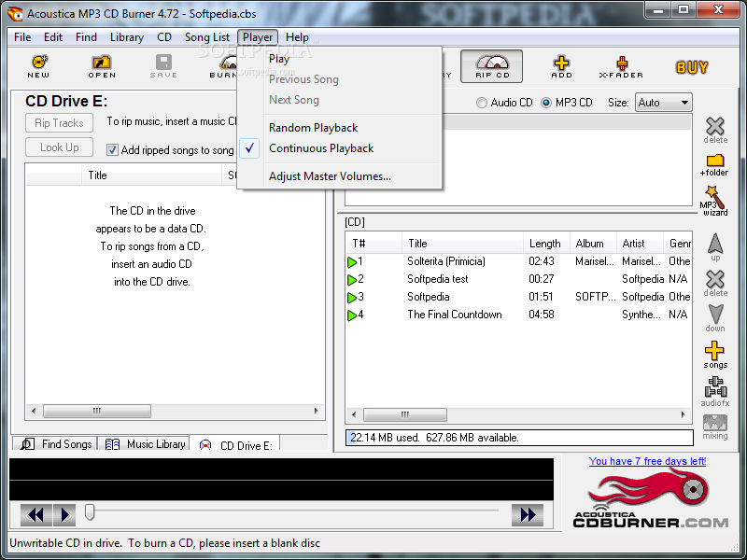747x560 pixels.
Task: Select 'Solterita (Primicia)' track row
Action: pos(518,261)
